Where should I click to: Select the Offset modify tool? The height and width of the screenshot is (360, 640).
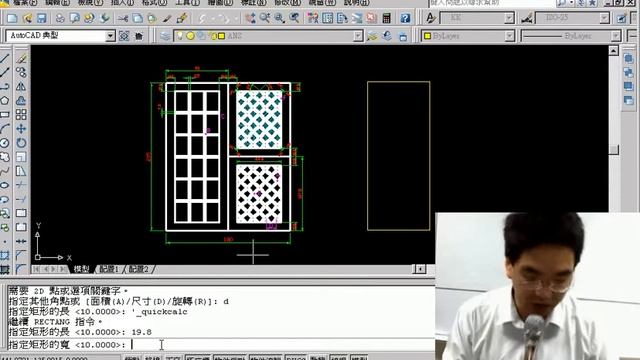click(21, 100)
